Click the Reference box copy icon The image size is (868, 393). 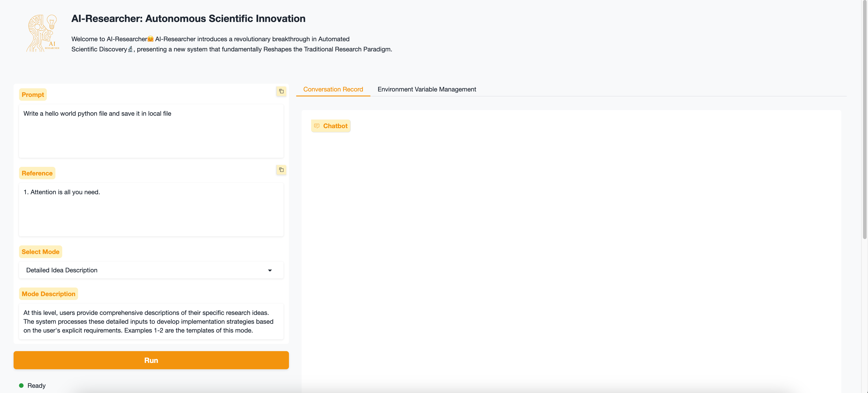point(281,170)
